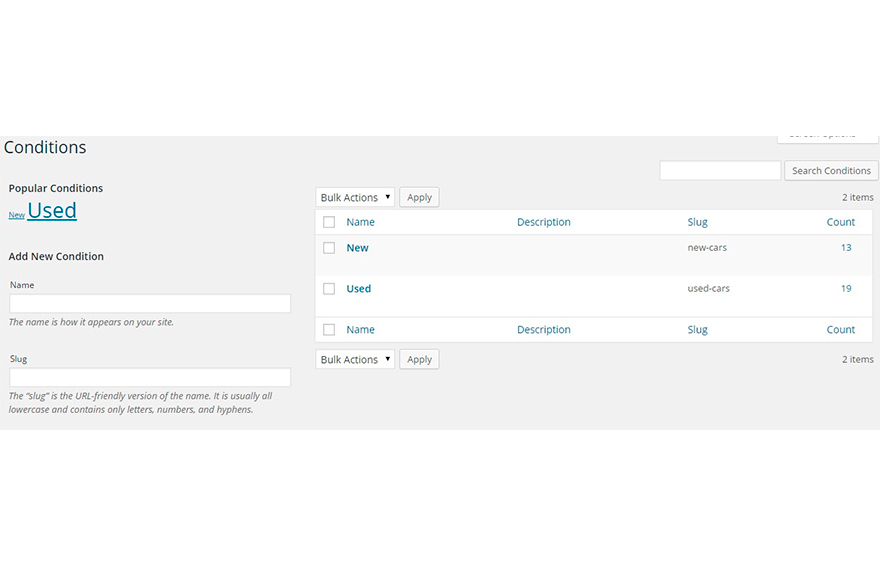Tick the select-all checkbox in table footer

[x=329, y=330]
